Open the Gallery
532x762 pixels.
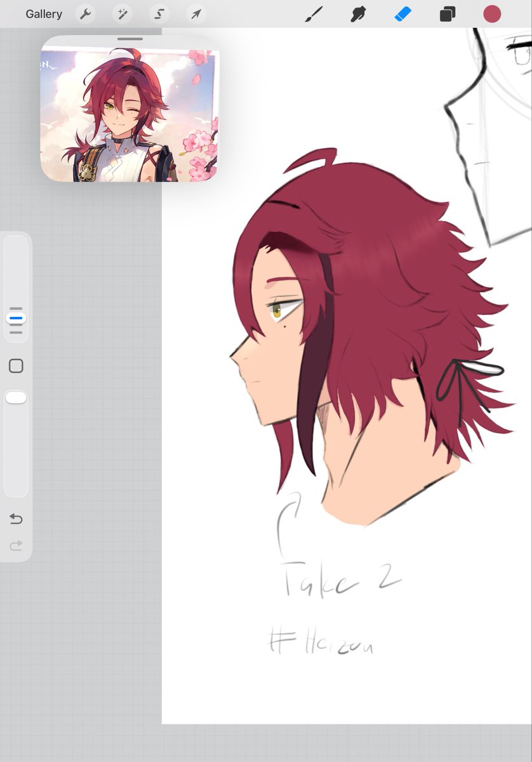tap(44, 14)
